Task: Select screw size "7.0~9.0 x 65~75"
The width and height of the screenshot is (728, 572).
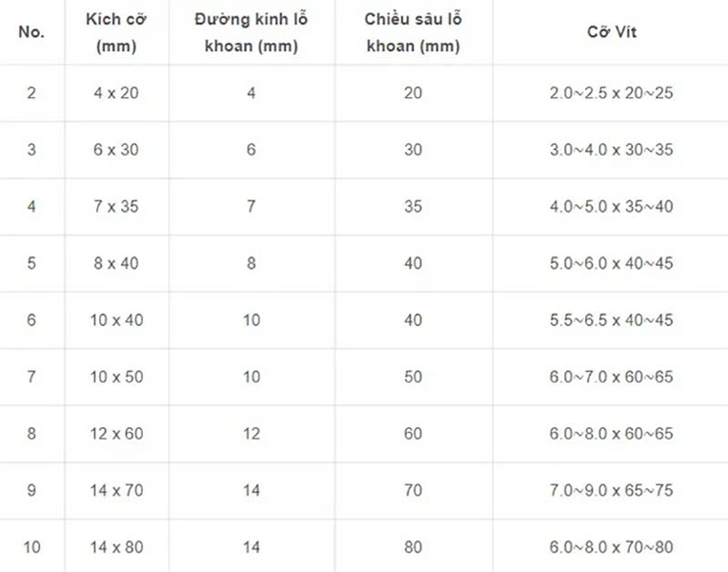Action: click(x=611, y=491)
